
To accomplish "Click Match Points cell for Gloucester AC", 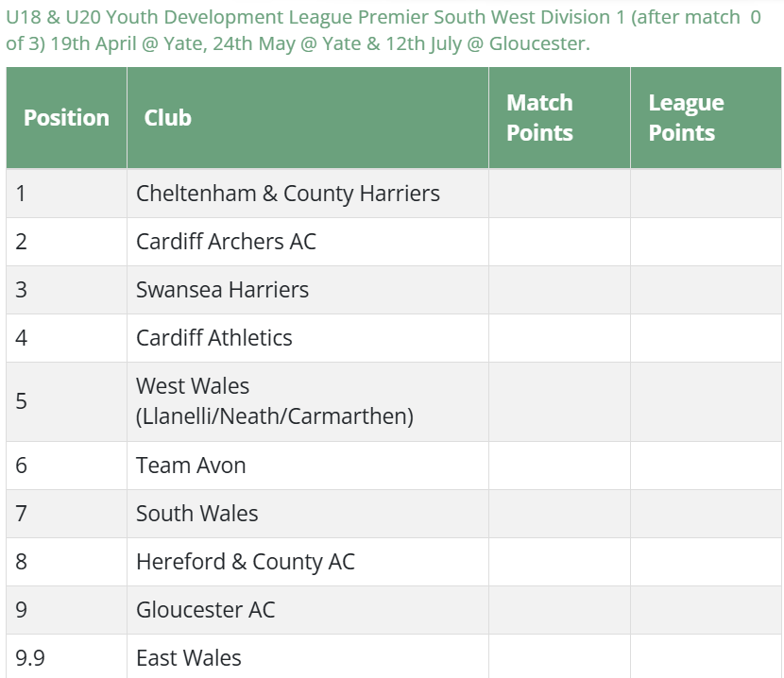I will click(559, 610).
